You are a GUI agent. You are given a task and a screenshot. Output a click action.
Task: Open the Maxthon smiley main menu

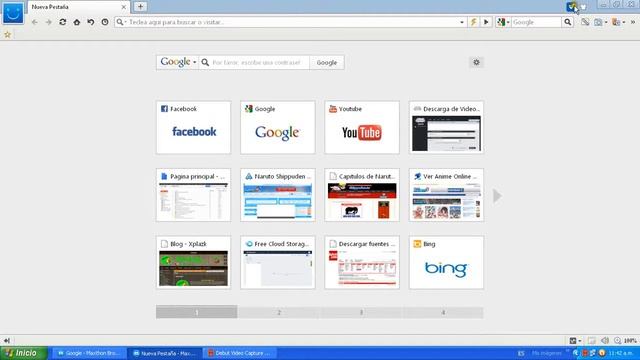coord(13,13)
